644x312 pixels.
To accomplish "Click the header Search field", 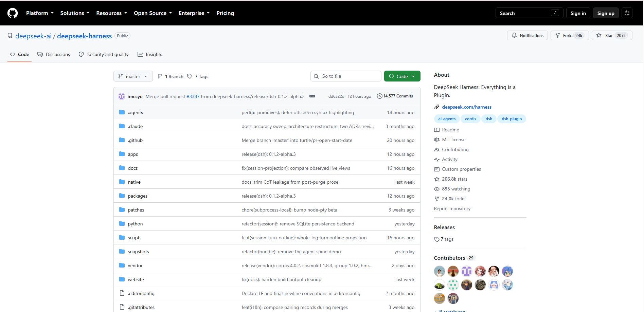I will pos(530,13).
